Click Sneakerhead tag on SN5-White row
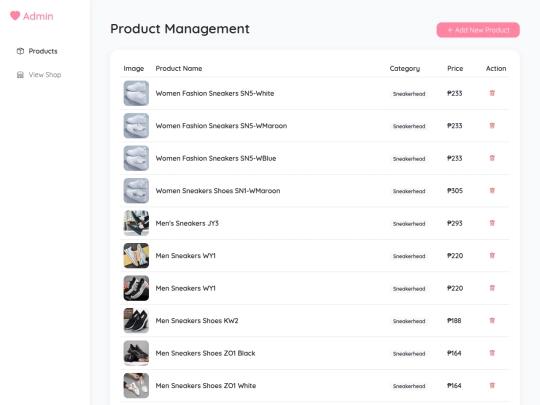 409,94
